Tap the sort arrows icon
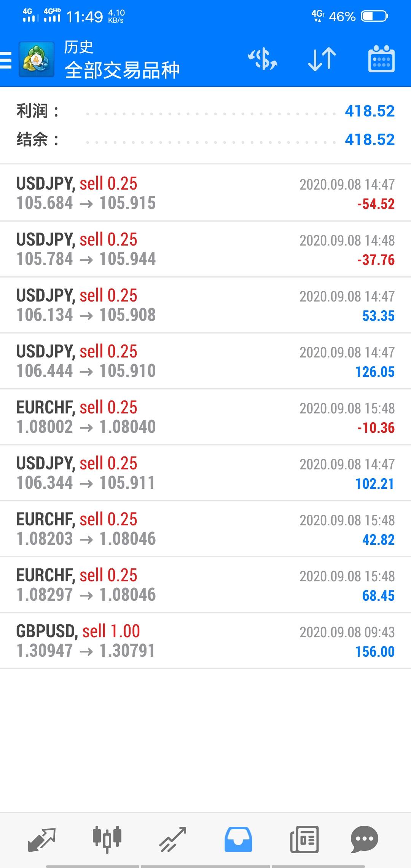Screen dimensions: 411x868 coord(322,59)
